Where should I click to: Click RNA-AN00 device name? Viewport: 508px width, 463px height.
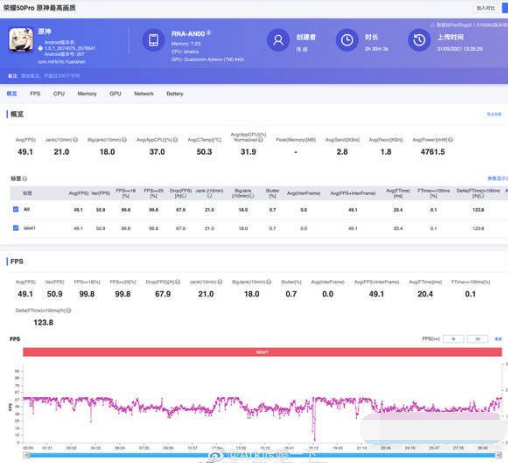(188, 34)
